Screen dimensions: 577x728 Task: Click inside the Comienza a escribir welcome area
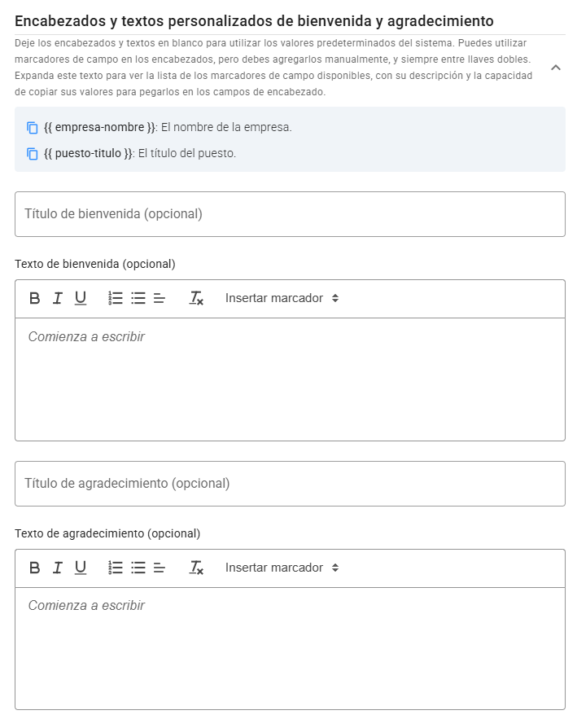coord(288,375)
